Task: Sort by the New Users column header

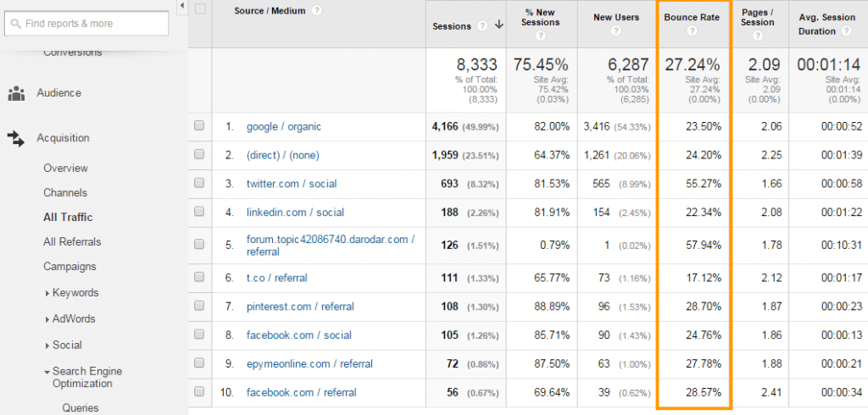Action: (x=616, y=17)
